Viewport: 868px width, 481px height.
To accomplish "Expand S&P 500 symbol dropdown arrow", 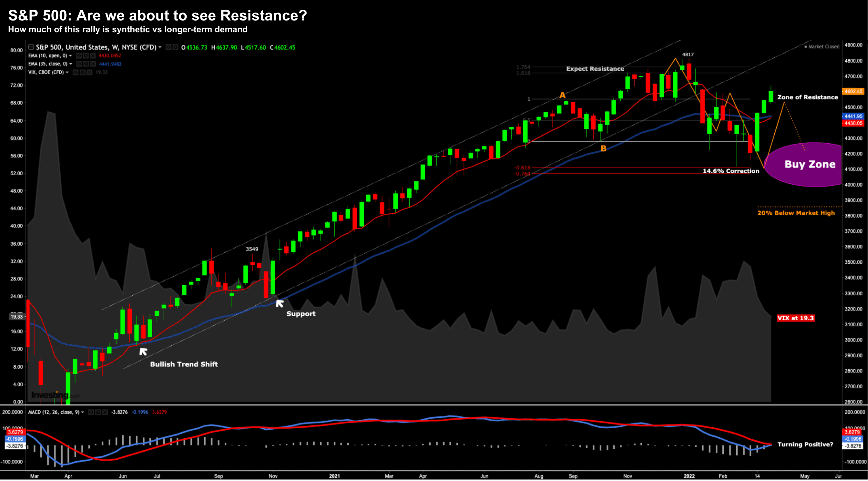I will 160,47.
